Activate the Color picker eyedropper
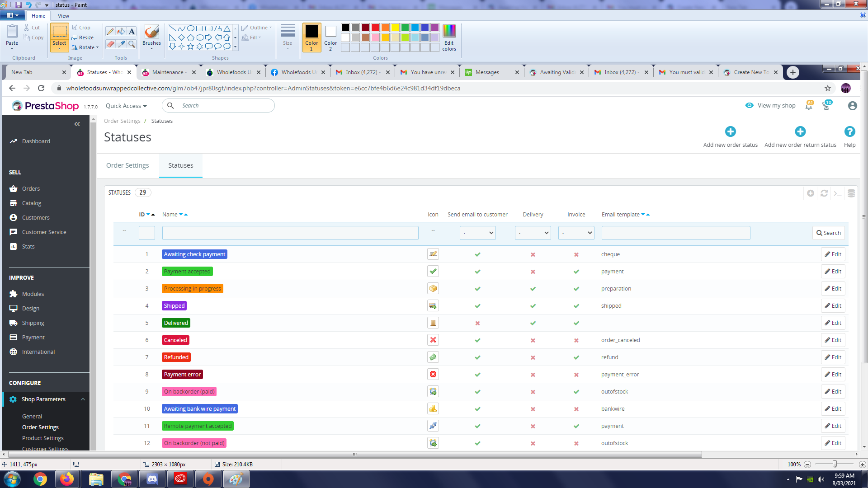 (121, 44)
